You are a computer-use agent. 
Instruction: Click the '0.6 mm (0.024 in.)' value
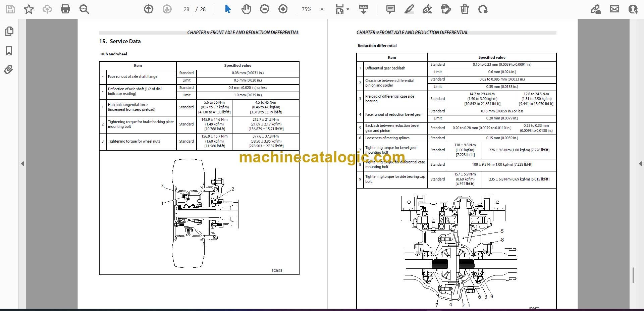[x=502, y=72]
